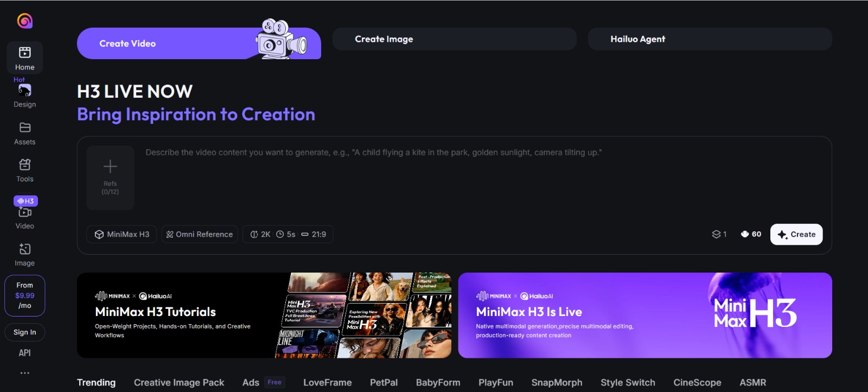868x392 pixels.
Task: Click the From $9.99/mo pricing button
Action: [25, 295]
